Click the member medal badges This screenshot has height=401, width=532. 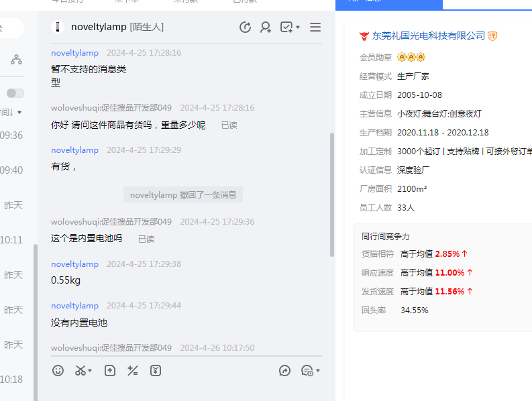tap(411, 57)
